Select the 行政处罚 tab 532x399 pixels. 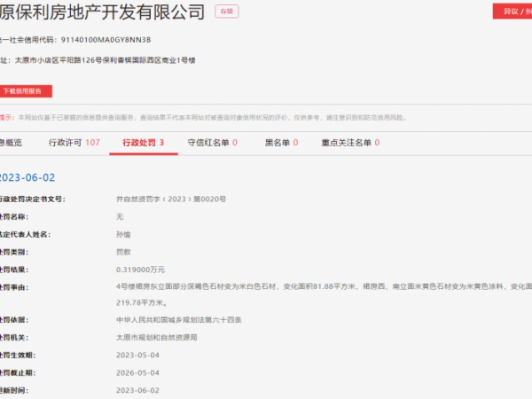tap(143, 142)
